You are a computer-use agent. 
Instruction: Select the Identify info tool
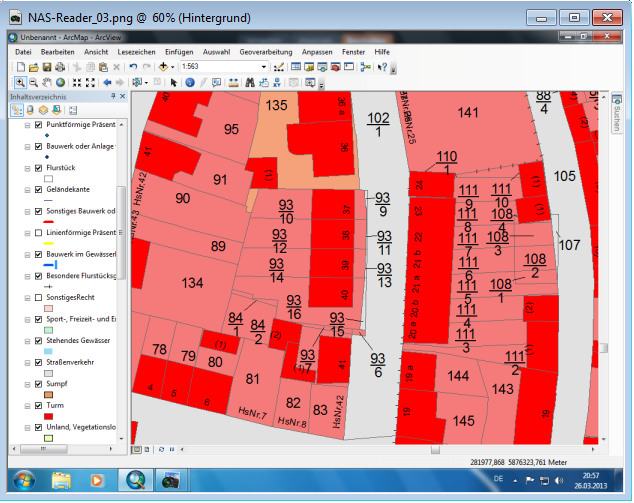coord(190,82)
